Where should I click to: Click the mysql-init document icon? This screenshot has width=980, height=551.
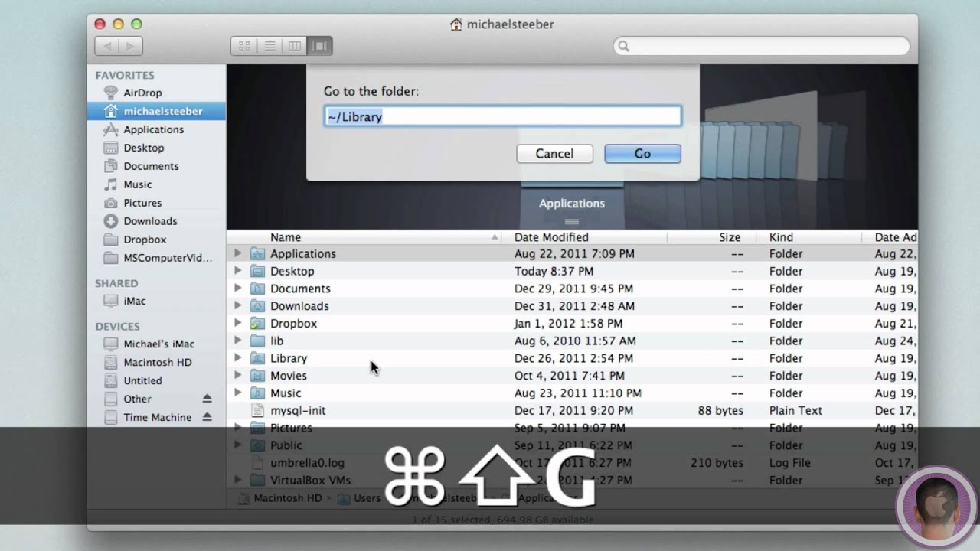tap(257, 410)
